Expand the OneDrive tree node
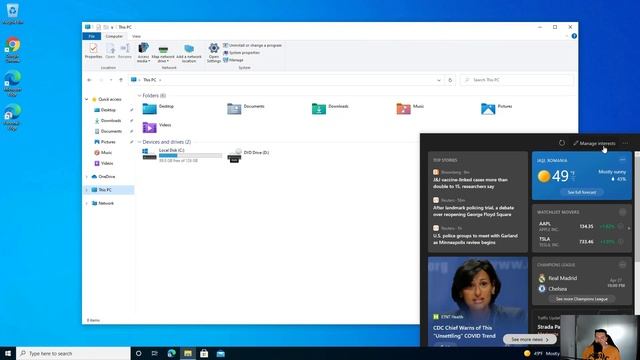Viewport: 640px width, 360px height. tap(87, 177)
